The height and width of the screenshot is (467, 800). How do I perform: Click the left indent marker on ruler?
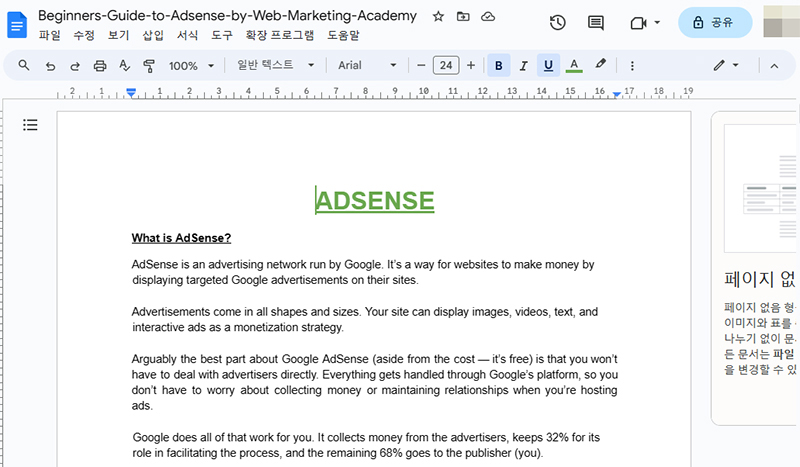131,93
